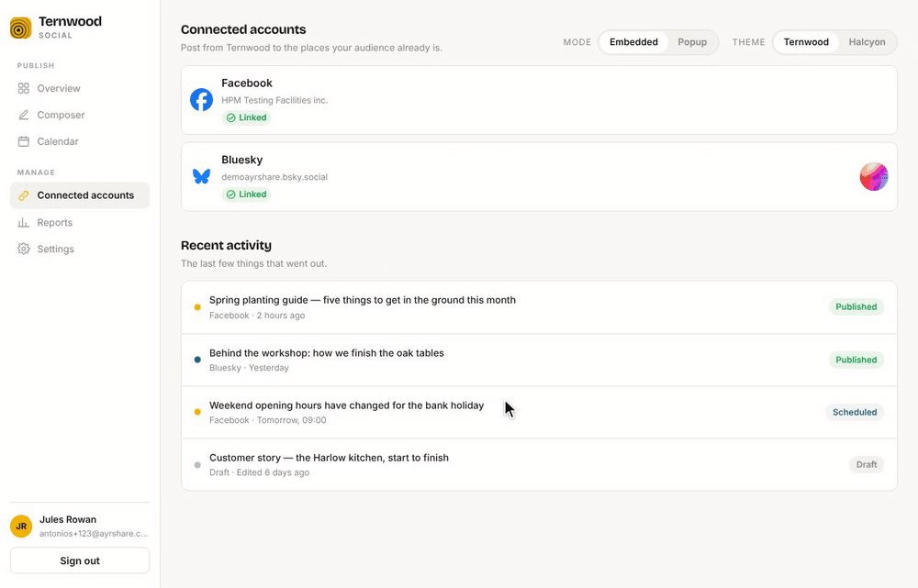Image resolution: width=918 pixels, height=588 pixels.
Task: Click the Ternwood spiral logo icon
Action: pyautogui.click(x=21, y=28)
